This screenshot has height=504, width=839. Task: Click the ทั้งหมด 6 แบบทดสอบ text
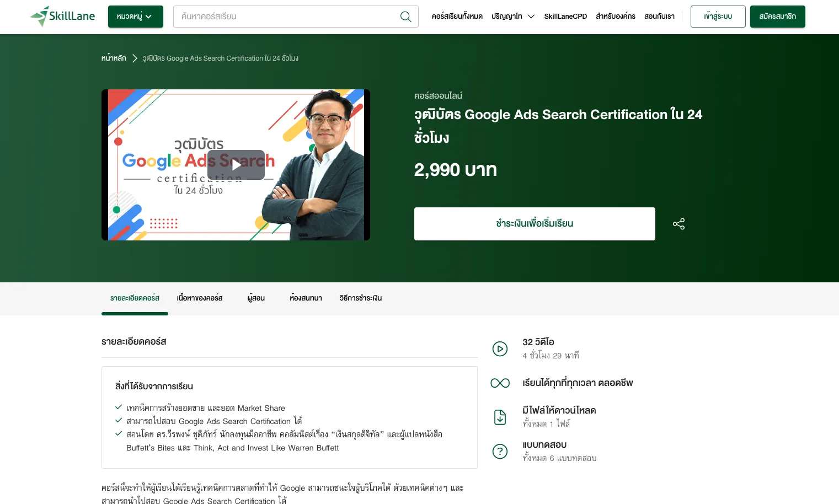pos(559,458)
